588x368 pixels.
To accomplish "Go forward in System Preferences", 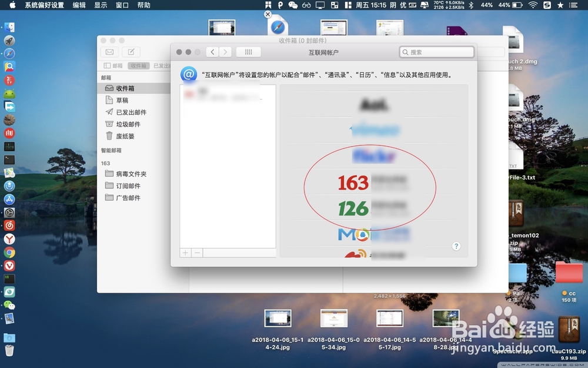I will (225, 52).
